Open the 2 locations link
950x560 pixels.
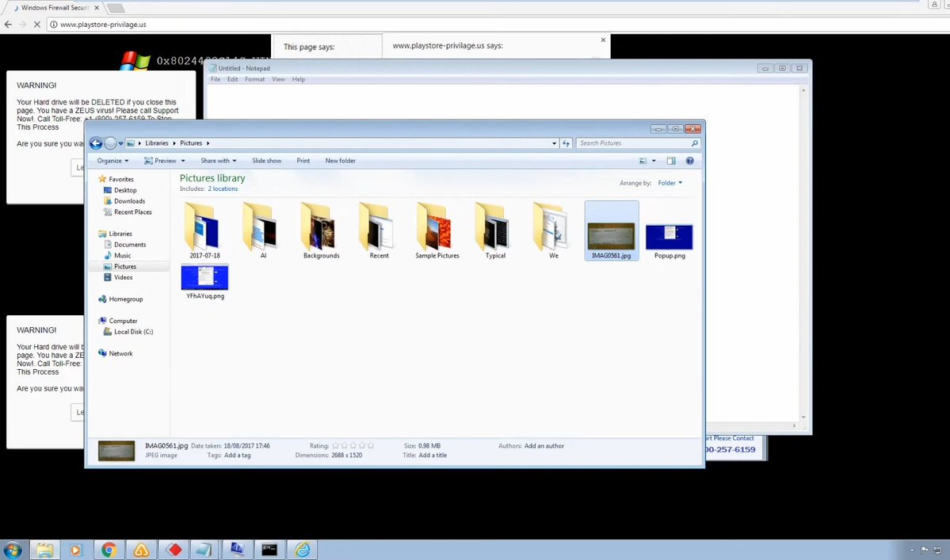click(x=223, y=189)
